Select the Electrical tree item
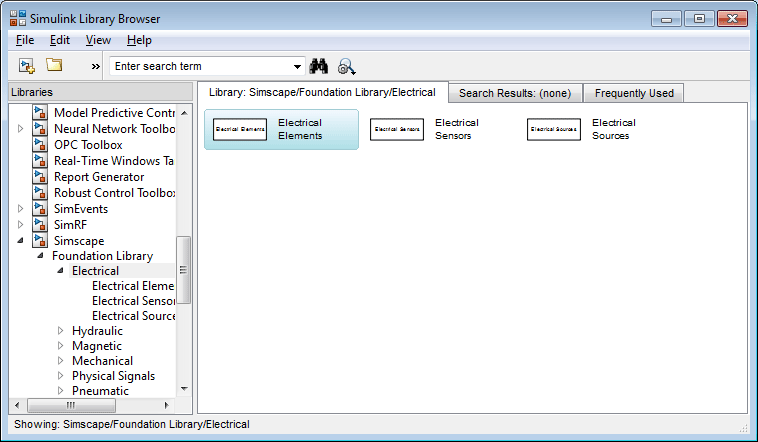758x442 pixels. tap(95, 271)
